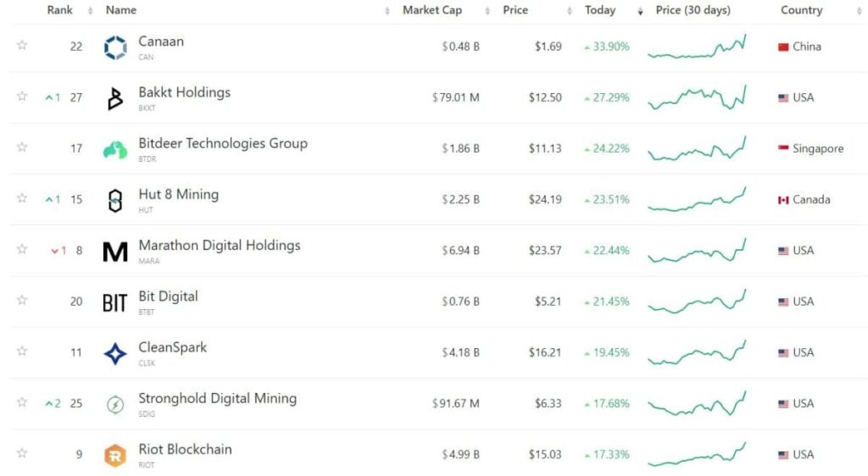The height and width of the screenshot is (476, 868).
Task: Open the Bitdeer Technologies Group logo
Action: (x=115, y=150)
